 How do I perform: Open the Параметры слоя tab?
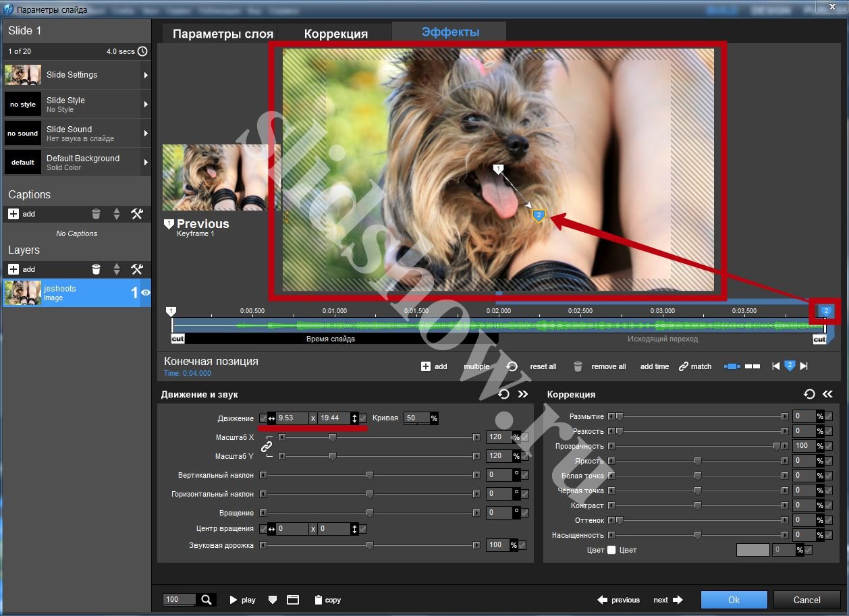tap(223, 34)
